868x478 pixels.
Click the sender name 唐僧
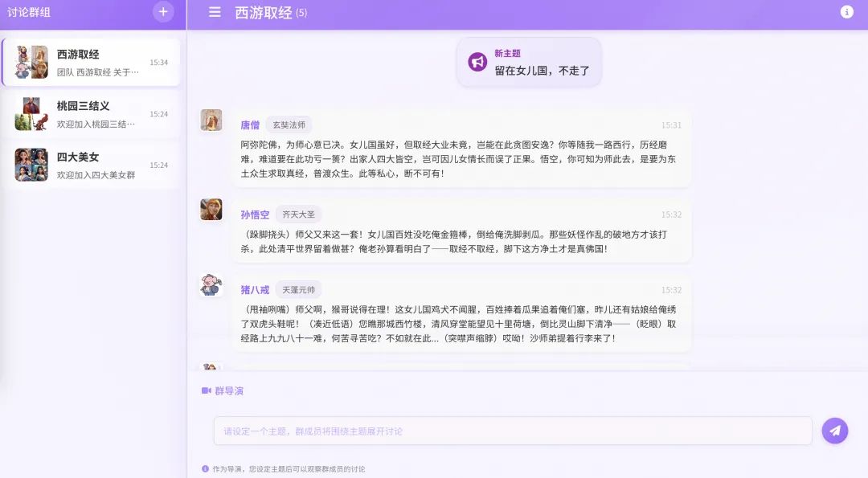tap(250, 125)
